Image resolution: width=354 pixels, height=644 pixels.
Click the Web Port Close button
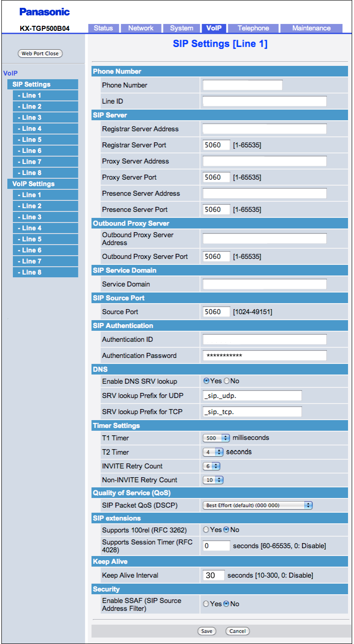coord(40,53)
